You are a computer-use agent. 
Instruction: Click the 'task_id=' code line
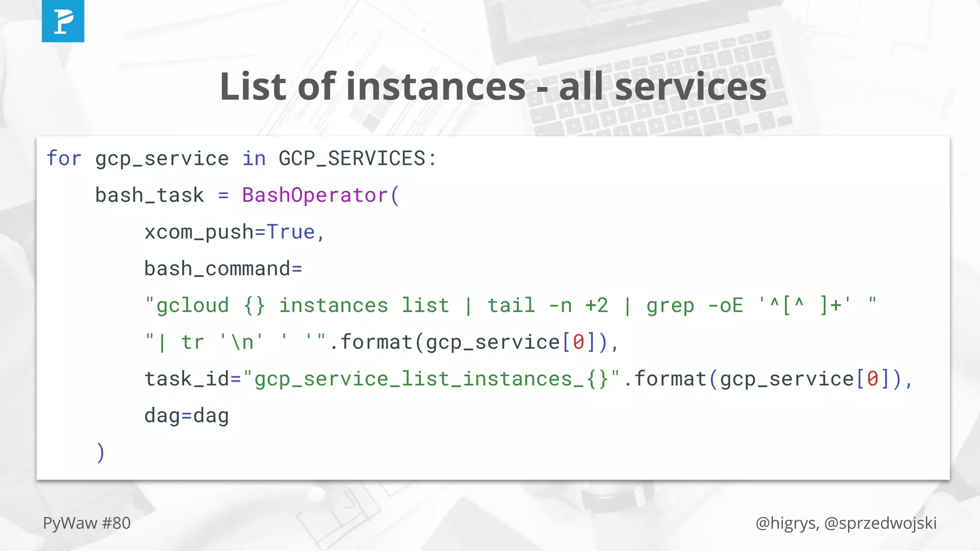click(x=529, y=379)
